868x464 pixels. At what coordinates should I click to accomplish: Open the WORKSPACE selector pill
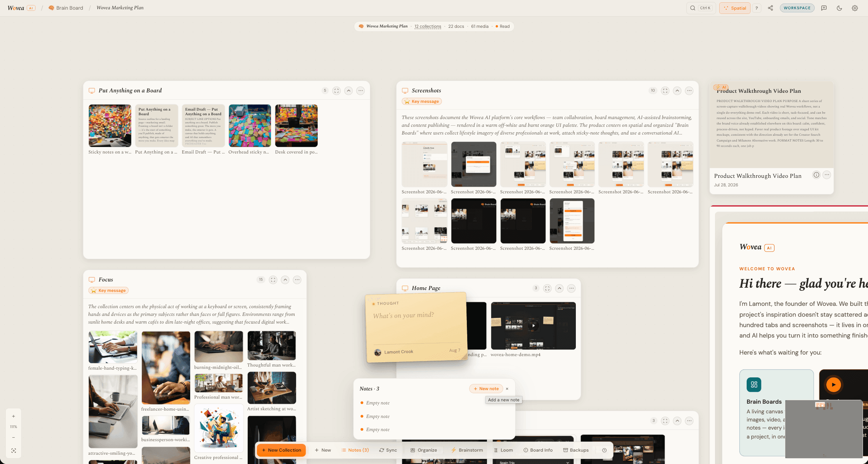pyautogui.click(x=797, y=8)
